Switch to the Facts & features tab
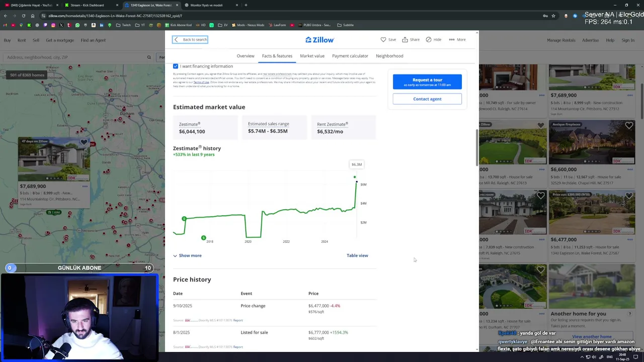The width and height of the screenshot is (644, 362). [x=277, y=56]
